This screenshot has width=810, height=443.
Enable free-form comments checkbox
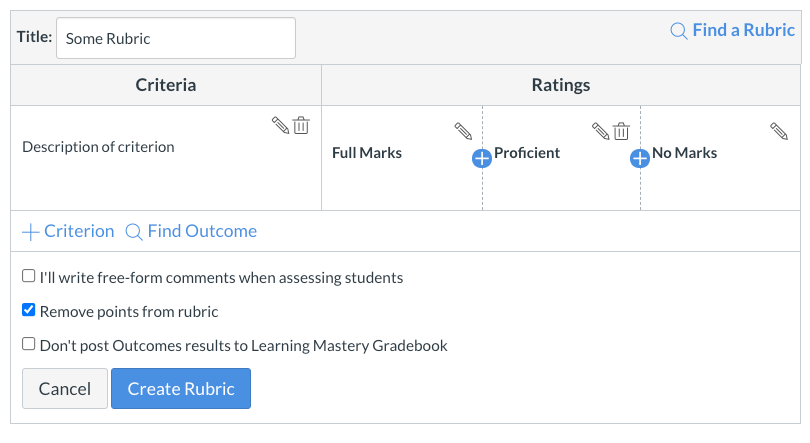pos(29,276)
